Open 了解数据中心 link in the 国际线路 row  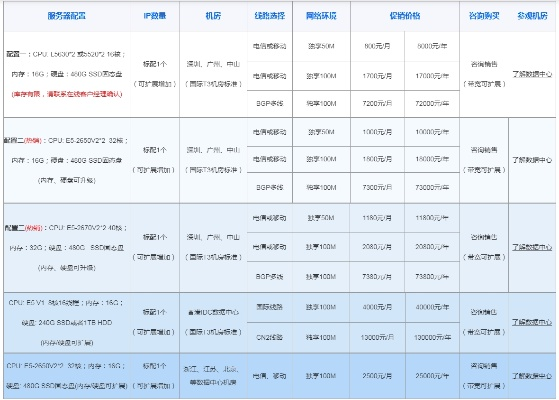(x=532, y=322)
